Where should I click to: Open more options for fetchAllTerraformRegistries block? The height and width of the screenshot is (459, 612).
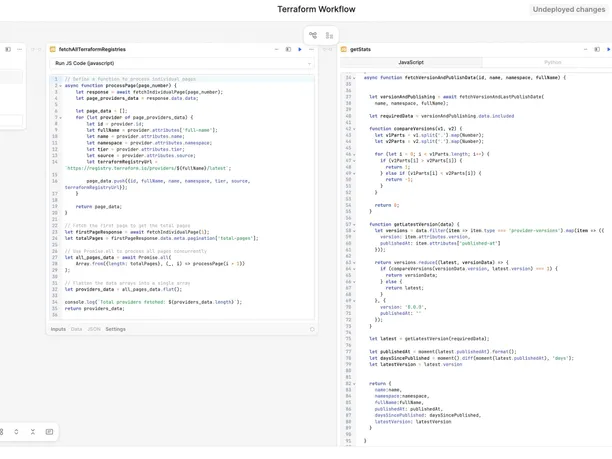pyautogui.click(x=311, y=49)
